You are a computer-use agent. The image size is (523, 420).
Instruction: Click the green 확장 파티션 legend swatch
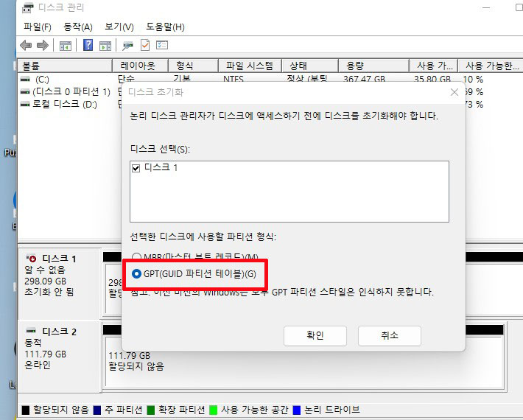coord(151,410)
